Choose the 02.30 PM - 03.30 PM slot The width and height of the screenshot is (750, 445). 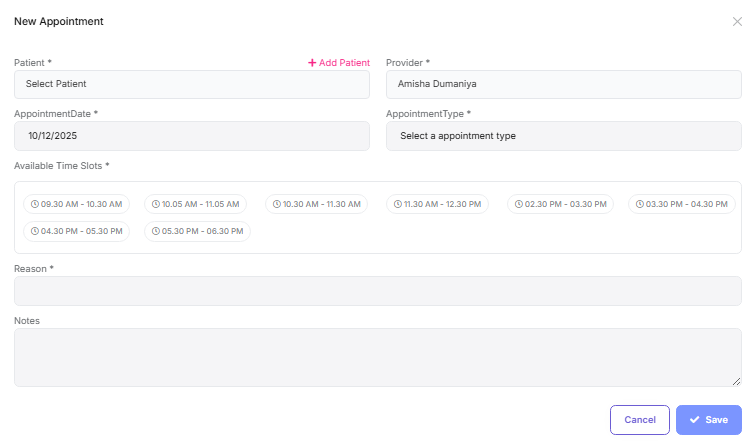(x=560, y=204)
